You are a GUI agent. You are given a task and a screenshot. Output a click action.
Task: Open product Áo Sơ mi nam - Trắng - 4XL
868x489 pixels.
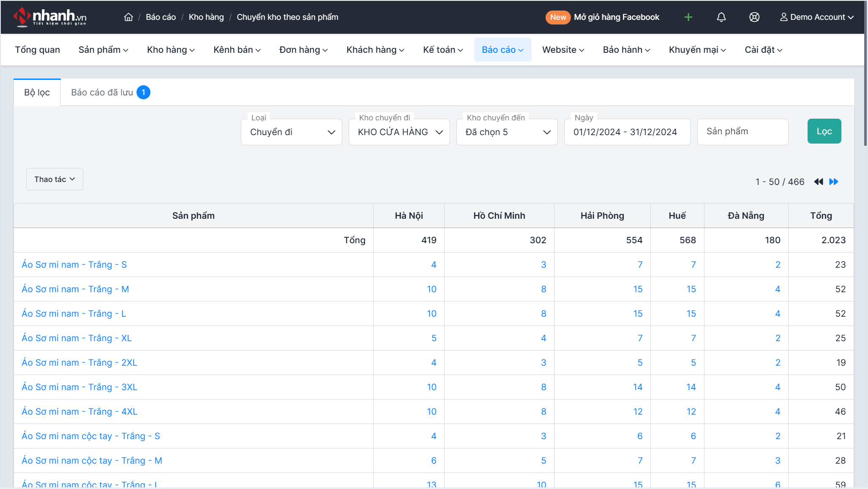pos(79,412)
